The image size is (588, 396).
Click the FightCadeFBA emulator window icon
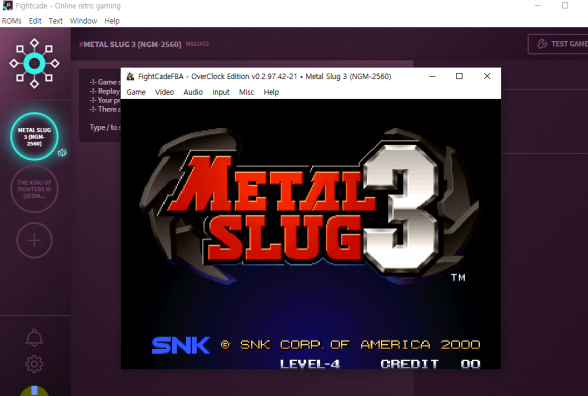click(x=130, y=76)
